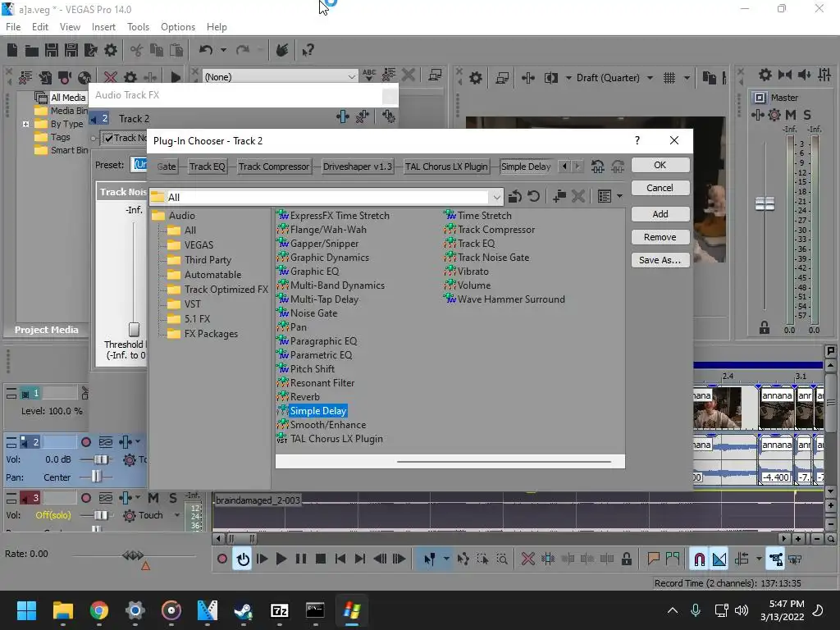This screenshot has width=840, height=630.
Task: Click the New project icon
Action: pos(12,50)
